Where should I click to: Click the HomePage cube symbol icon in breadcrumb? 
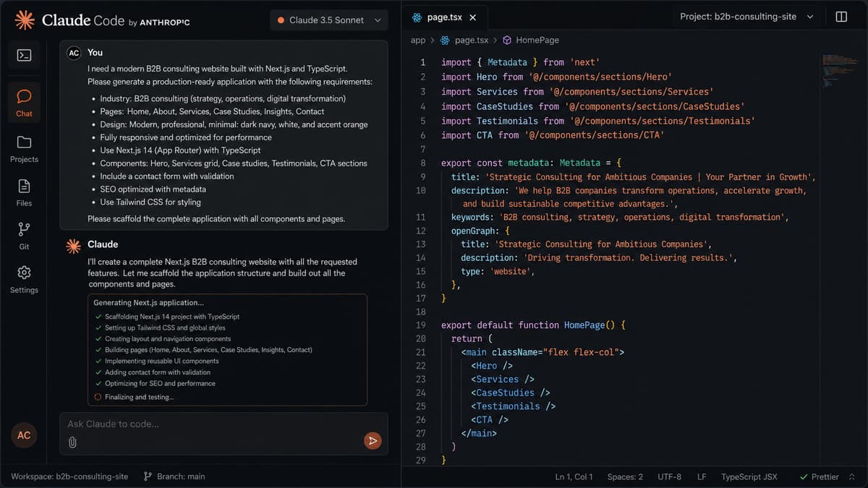[507, 40]
